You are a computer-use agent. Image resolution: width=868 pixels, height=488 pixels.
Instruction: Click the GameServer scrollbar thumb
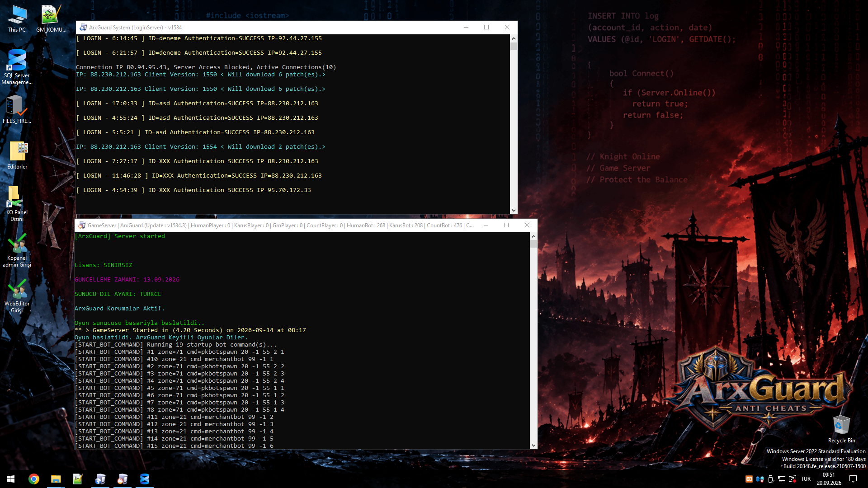(x=533, y=244)
